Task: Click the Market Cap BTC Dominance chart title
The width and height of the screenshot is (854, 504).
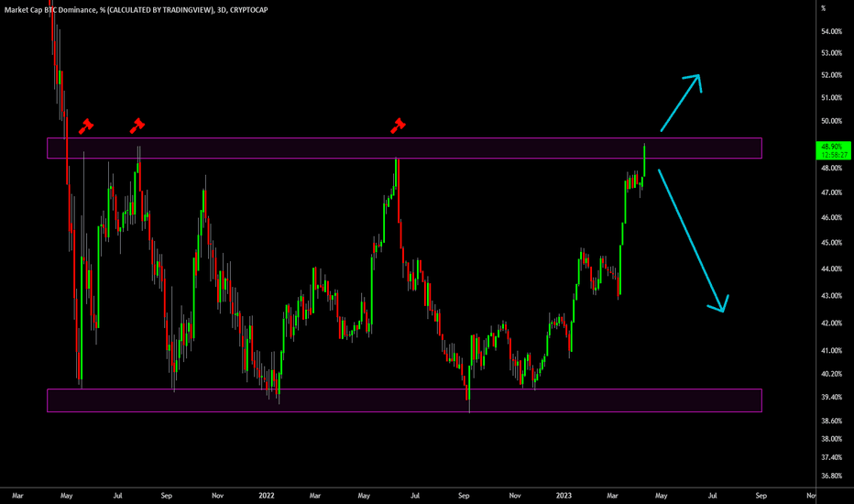Action: click(137, 10)
